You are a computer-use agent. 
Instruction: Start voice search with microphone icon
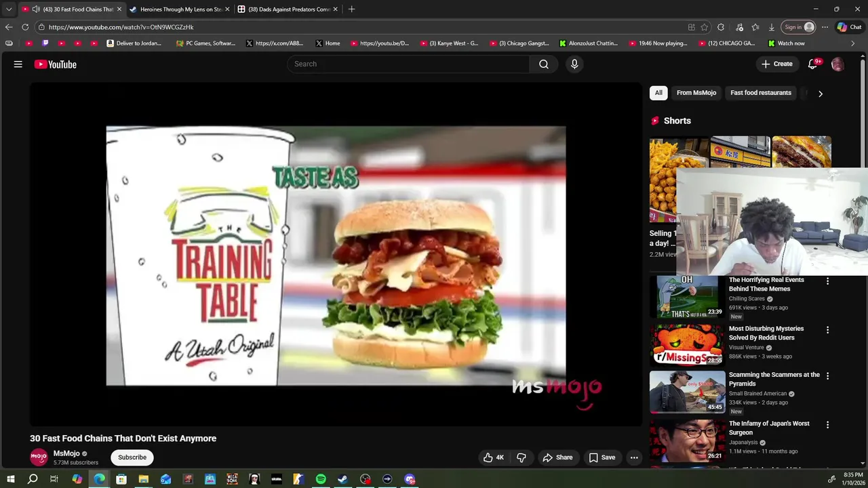(574, 64)
